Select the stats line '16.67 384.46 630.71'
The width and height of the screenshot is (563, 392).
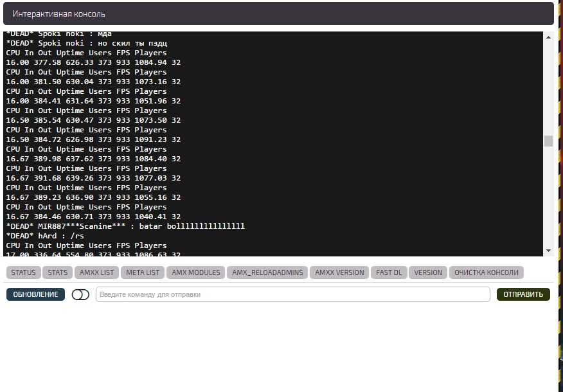(93, 217)
